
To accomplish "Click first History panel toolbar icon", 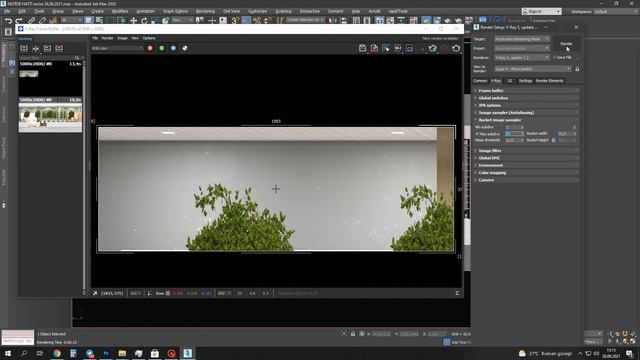I will (x=24, y=48).
